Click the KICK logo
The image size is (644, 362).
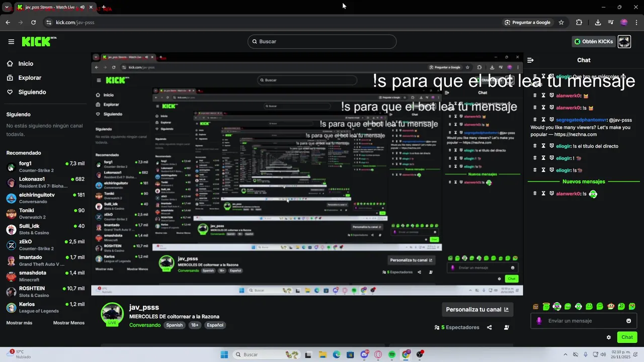(x=39, y=41)
